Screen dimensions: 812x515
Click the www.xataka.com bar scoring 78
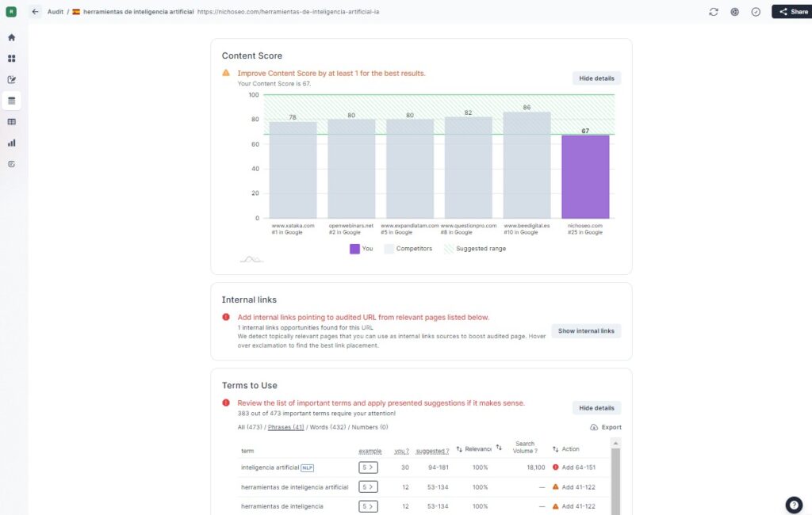293,170
